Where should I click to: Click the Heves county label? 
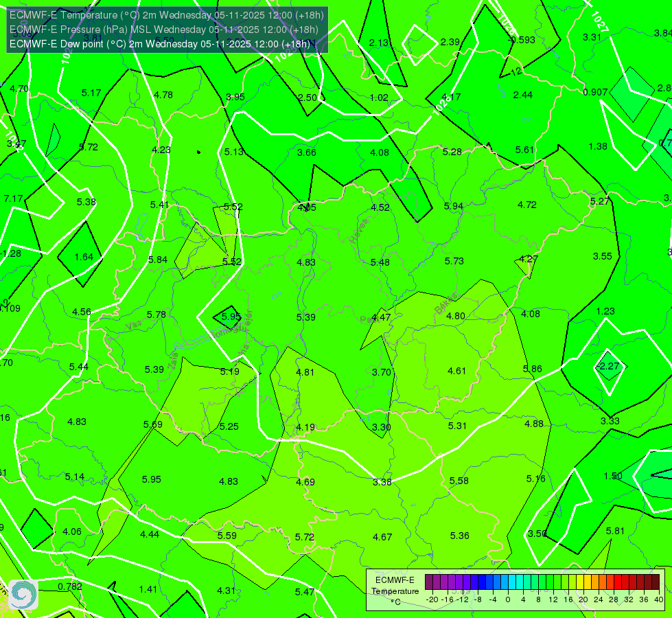pyautogui.click(x=359, y=231)
